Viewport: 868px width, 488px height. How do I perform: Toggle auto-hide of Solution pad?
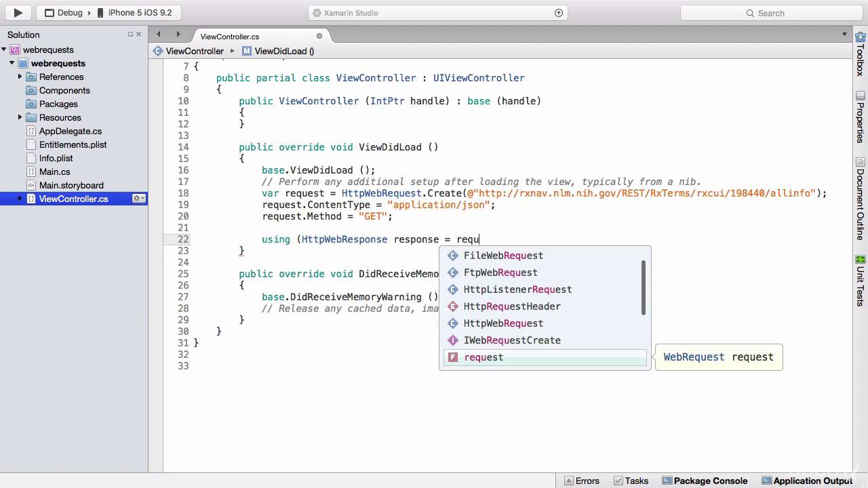130,35
